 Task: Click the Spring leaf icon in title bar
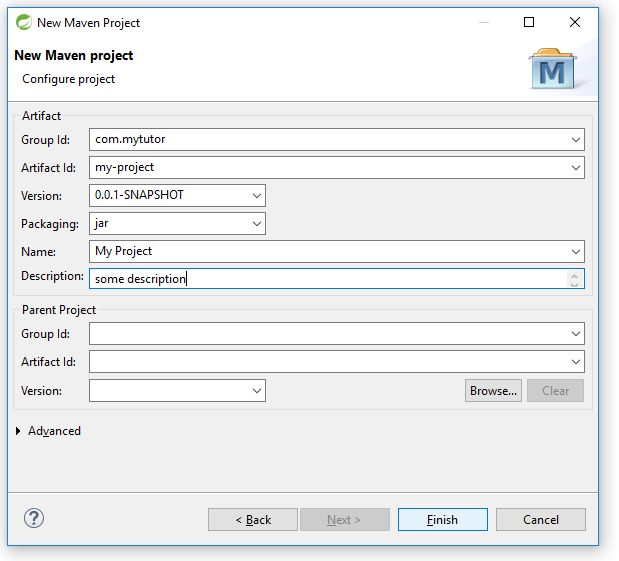[24, 22]
